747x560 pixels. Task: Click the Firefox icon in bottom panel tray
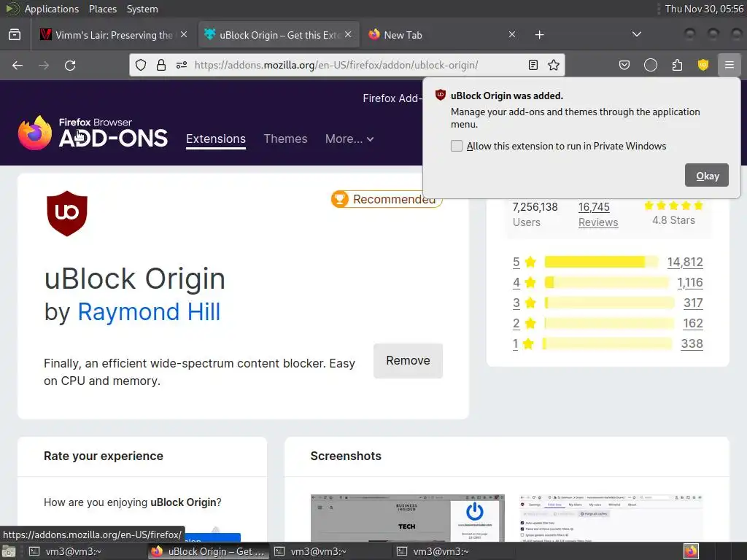(x=691, y=551)
